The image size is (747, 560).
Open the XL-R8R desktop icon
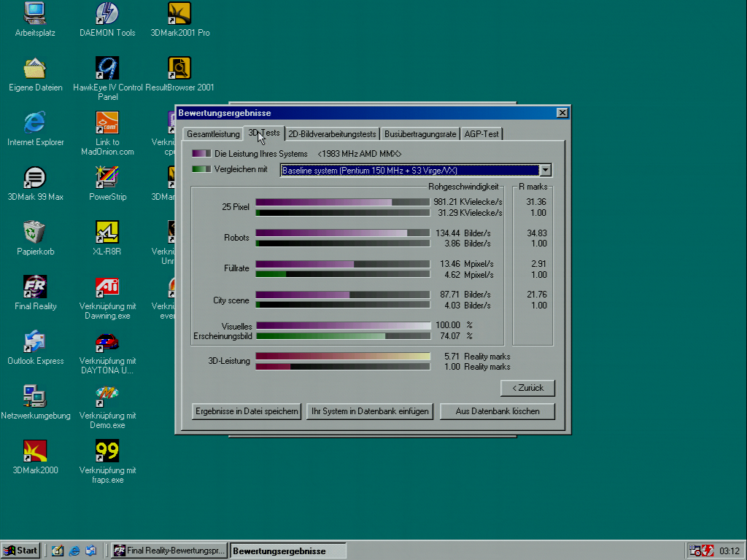[x=107, y=232]
